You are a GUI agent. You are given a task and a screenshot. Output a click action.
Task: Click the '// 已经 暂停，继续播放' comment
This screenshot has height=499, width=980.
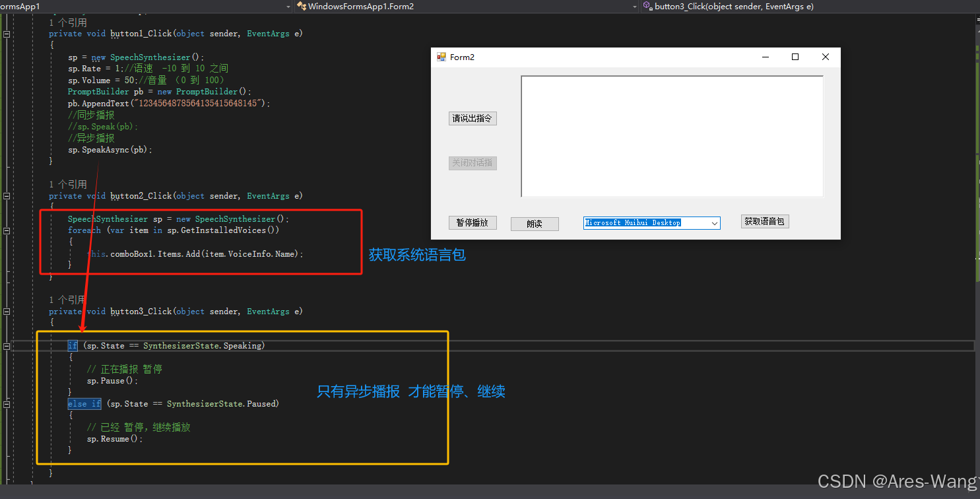pyautogui.click(x=139, y=427)
